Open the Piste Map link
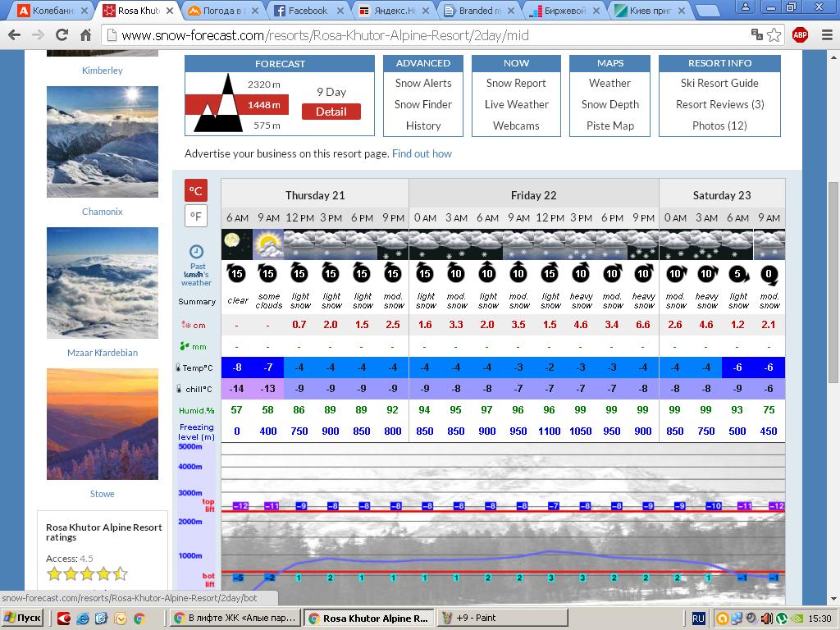The height and width of the screenshot is (630, 840). 610,126
